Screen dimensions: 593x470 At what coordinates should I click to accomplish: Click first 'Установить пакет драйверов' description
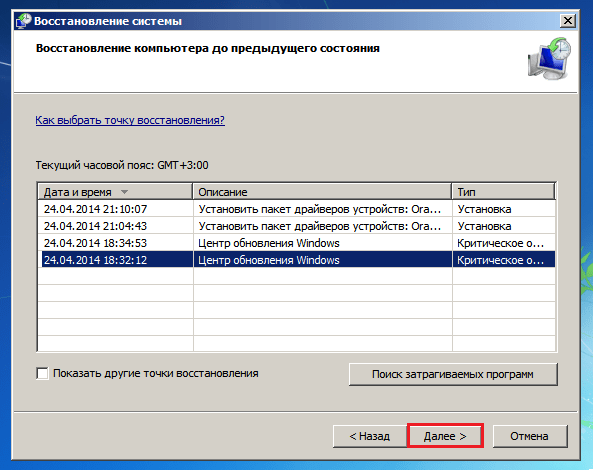click(320, 209)
